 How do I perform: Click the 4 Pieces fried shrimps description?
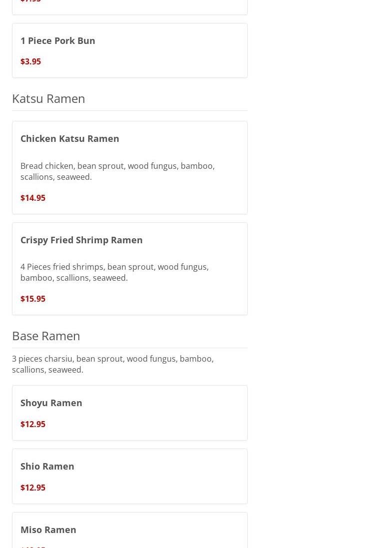pyautogui.click(x=114, y=272)
